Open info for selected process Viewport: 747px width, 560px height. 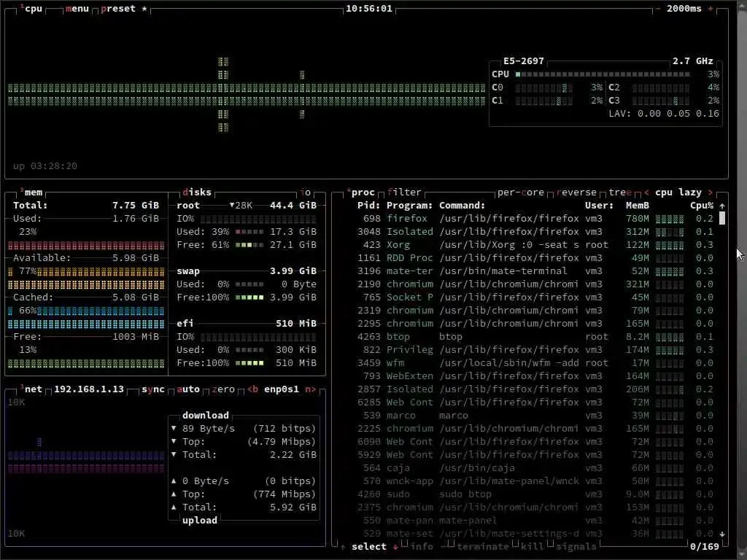pyautogui.click(x=422, y=547)
